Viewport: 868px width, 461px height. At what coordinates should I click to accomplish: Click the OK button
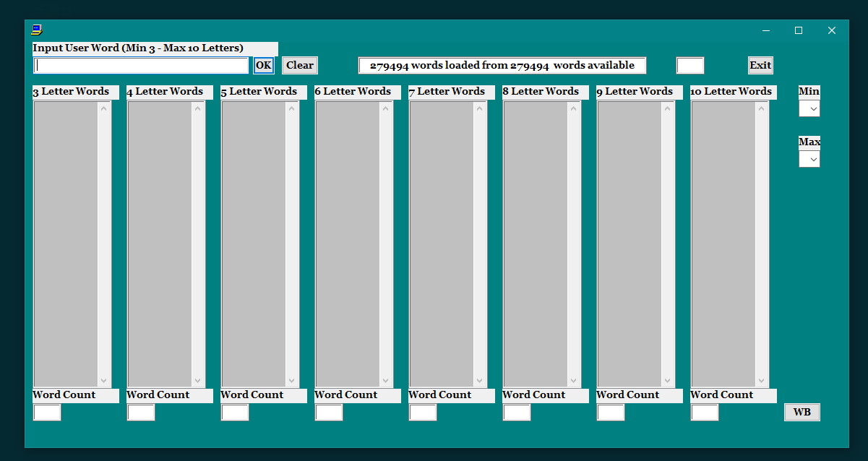click(264, 66)
